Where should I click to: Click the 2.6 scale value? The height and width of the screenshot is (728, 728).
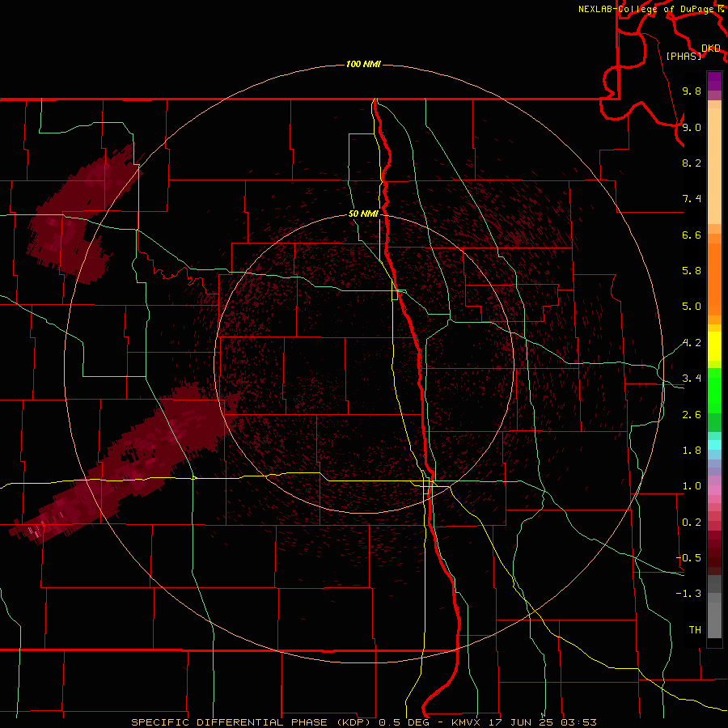click(692, 415)
